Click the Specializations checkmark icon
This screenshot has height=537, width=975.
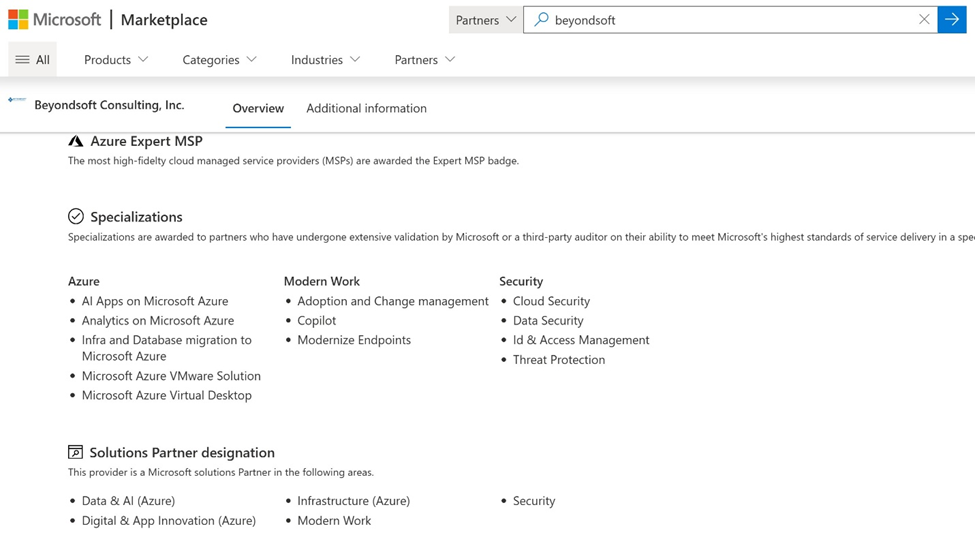[x=76, y=216]
